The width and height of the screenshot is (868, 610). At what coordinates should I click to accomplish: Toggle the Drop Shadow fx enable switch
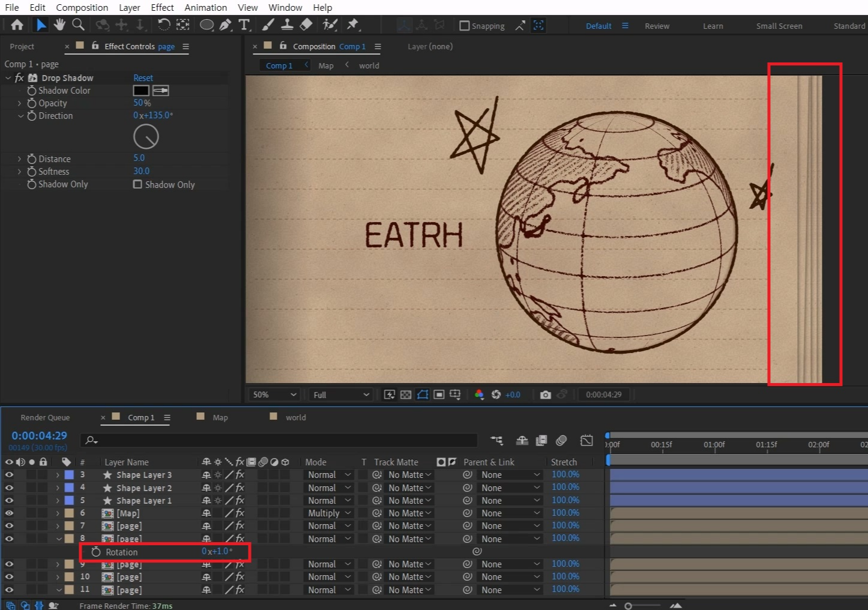point(19,78)
